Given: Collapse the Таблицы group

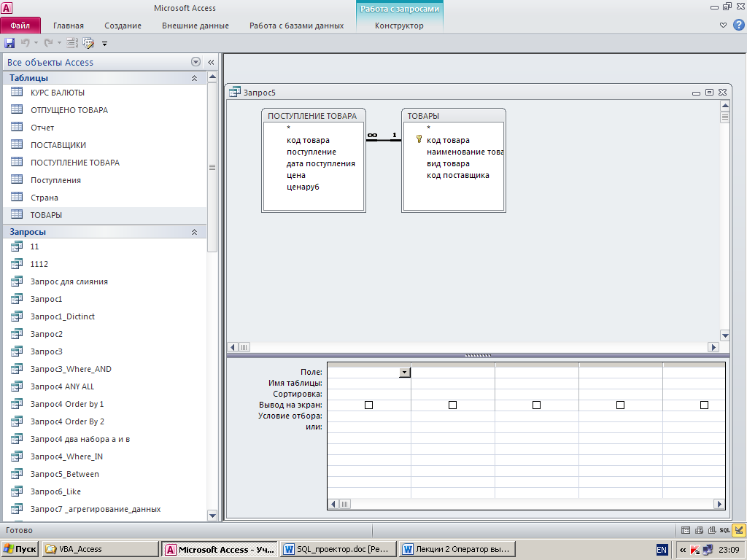Looking at the screenshot, I should 194,78.
